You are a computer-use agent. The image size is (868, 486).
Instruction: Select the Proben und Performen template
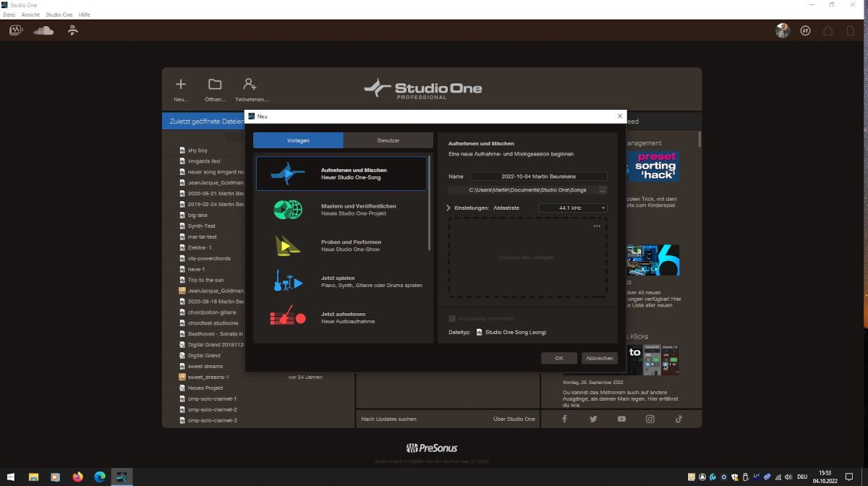[x=341, y=246]
